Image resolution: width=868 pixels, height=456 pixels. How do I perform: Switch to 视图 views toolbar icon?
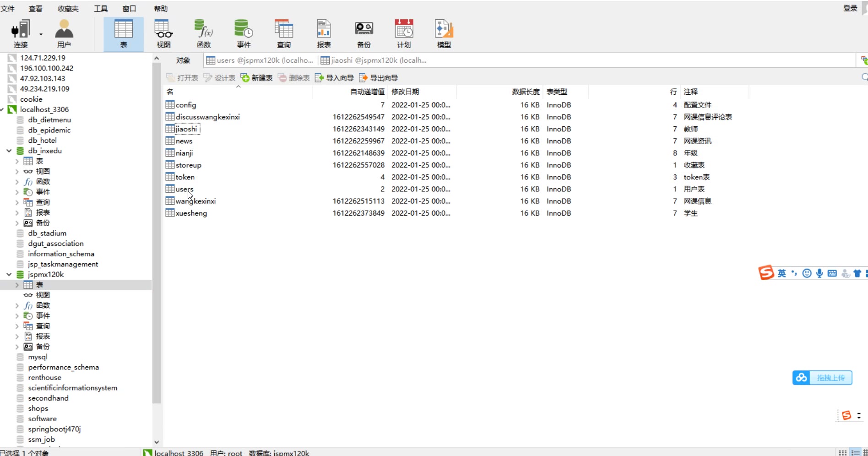tap(163, 34)
